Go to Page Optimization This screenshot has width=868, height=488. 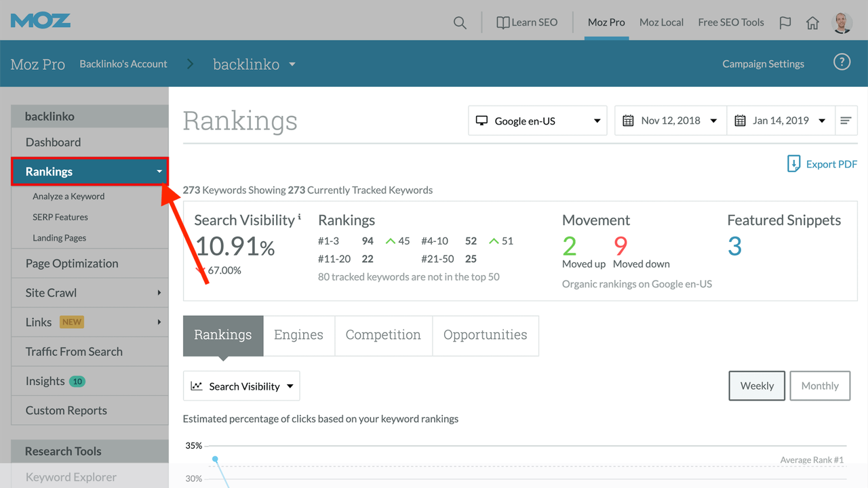(90, 264)
